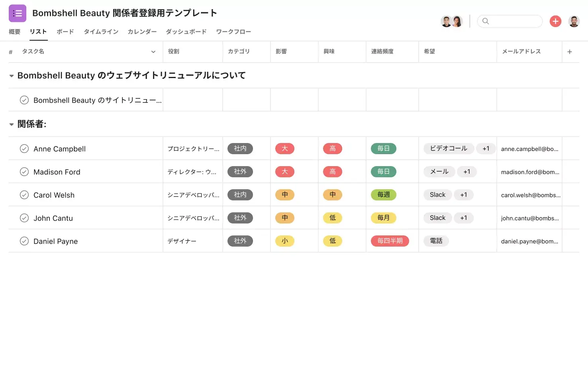Open the ダッシュボード tab
588x392 pixels.
tap(186, 31)
